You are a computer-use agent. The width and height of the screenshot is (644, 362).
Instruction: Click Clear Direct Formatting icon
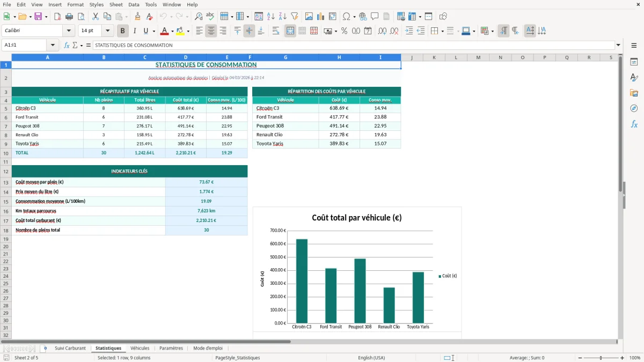click(149, 17)
